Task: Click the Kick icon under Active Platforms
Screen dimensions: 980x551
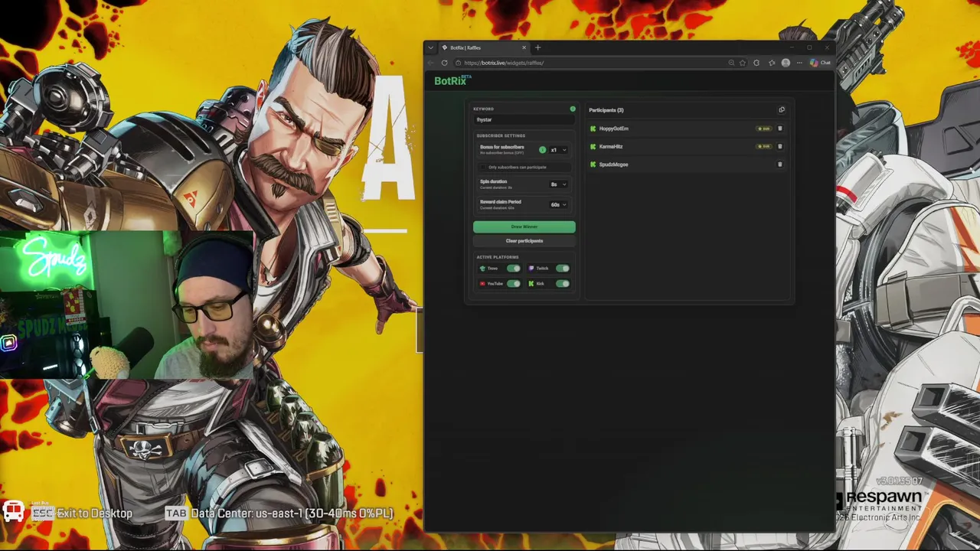Action: pyautogui.click(x=531, y=284)
